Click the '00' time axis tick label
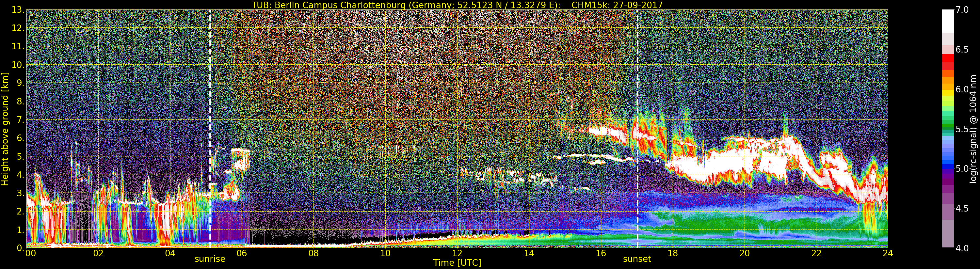The image size is (980, 269). coord(30,253)
